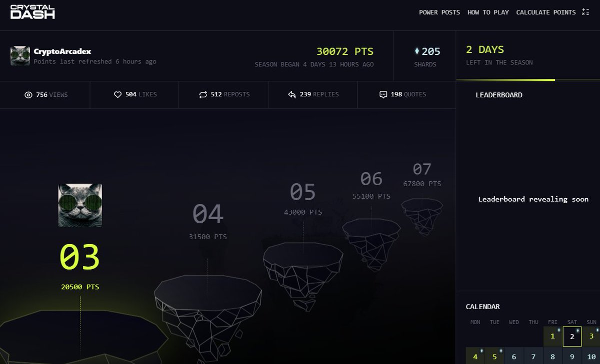
Task: Select calendar day 6
Action: 514,356
